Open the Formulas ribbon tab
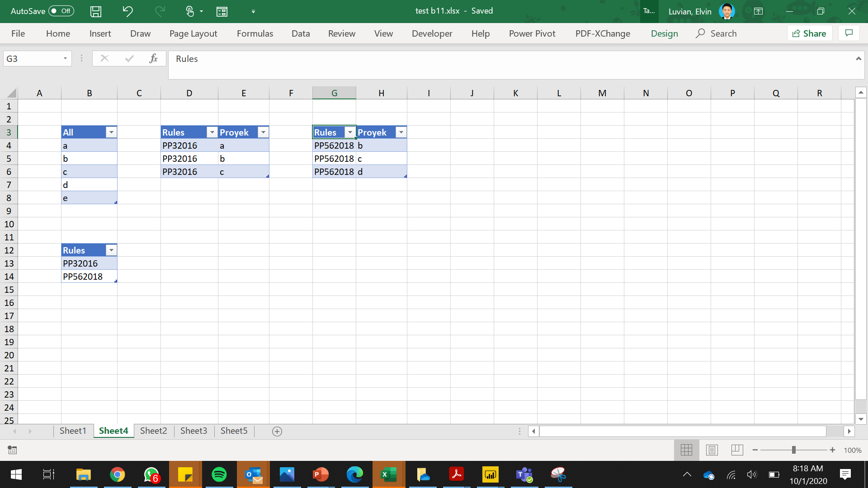 (x=255, y=33)
